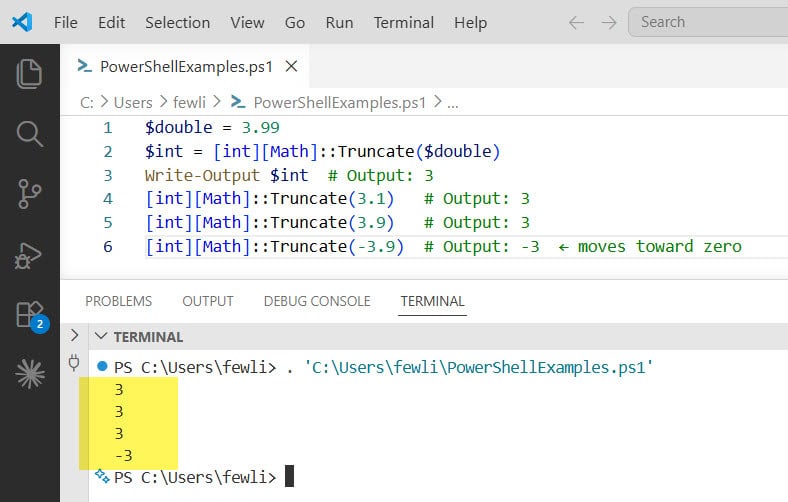Click line number 1 in the gutter
The height and width of the screenshot is (502, 788).
click(x=108, y=128)
